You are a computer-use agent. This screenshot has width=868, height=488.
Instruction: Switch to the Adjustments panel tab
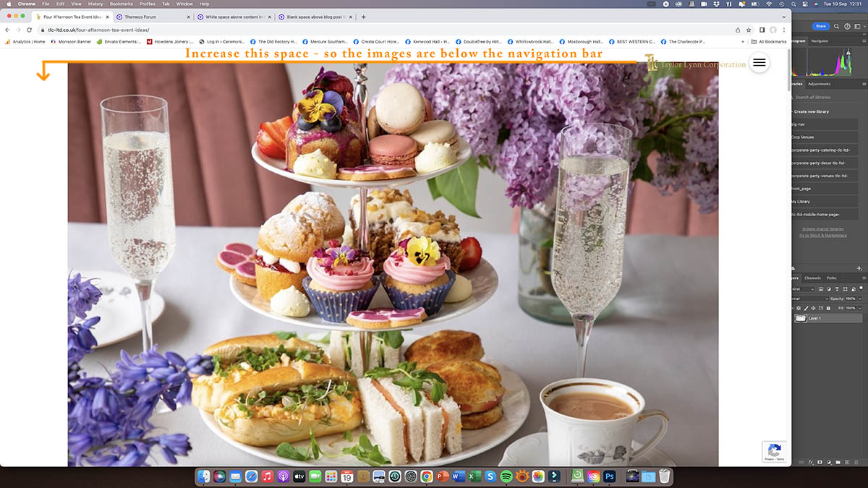pyautogui.click(x=819, y=84)
